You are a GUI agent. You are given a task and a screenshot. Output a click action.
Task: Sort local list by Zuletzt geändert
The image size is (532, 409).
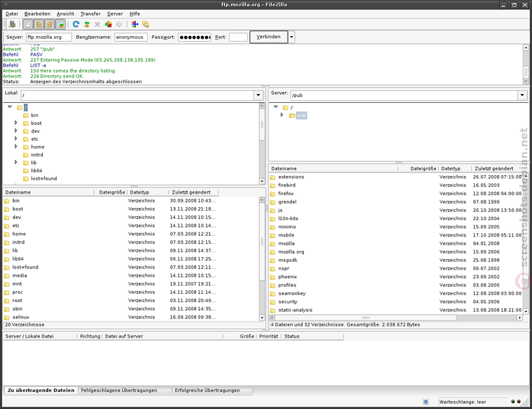coord(193,192)
